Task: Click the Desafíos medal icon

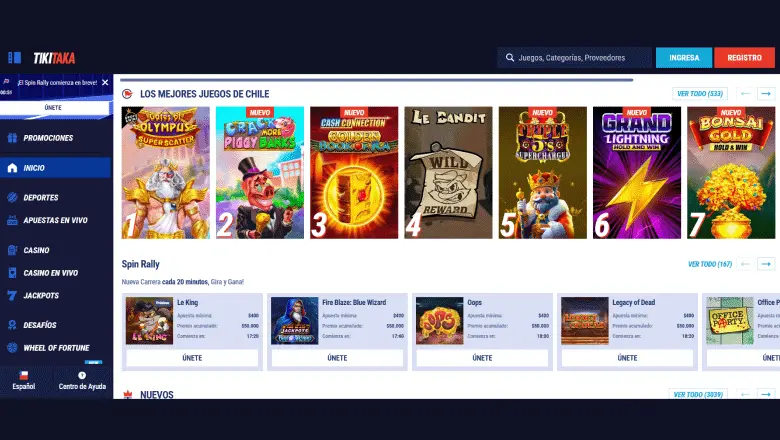Action: pos(12,325)
